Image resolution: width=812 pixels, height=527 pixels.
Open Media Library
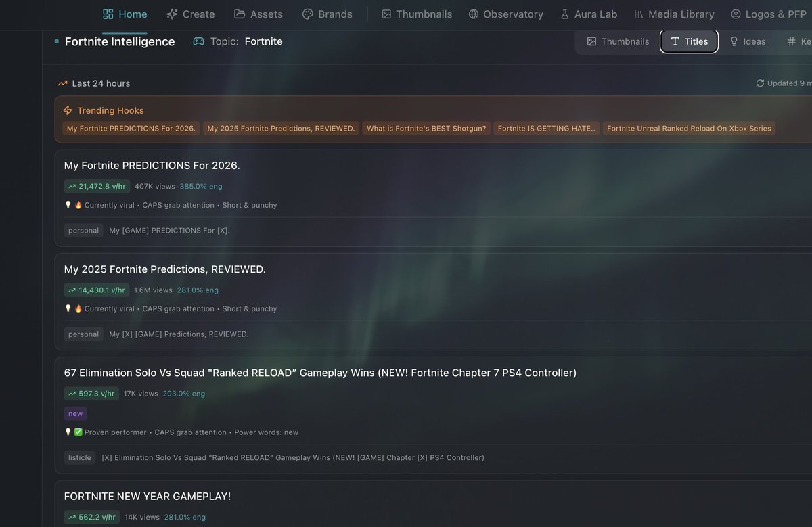point(674,14)
